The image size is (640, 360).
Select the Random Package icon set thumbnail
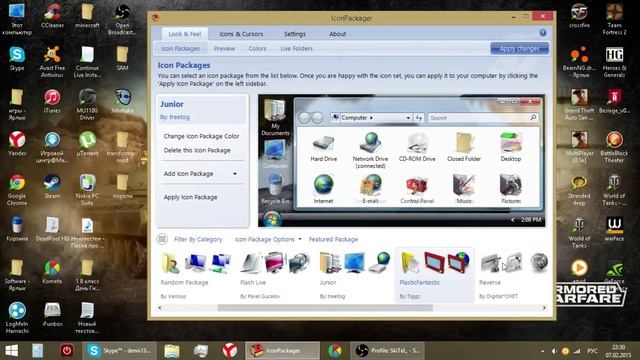195,263
